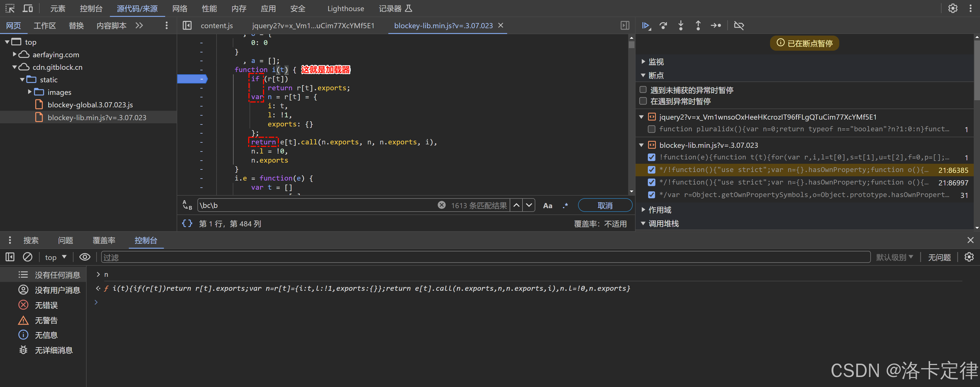The height and width of the screenshot is (387, 980).
Task: Uncheck the breakpoint at 21:86997
Action: tap(651, 183)
